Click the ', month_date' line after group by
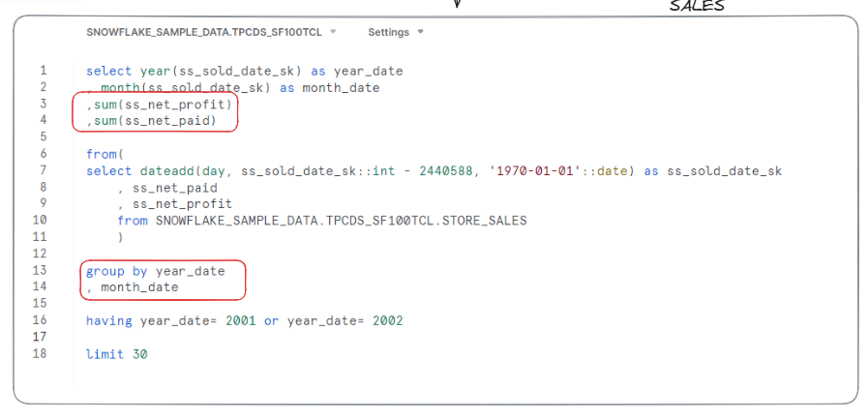868x420 pixels. (135, 287)
